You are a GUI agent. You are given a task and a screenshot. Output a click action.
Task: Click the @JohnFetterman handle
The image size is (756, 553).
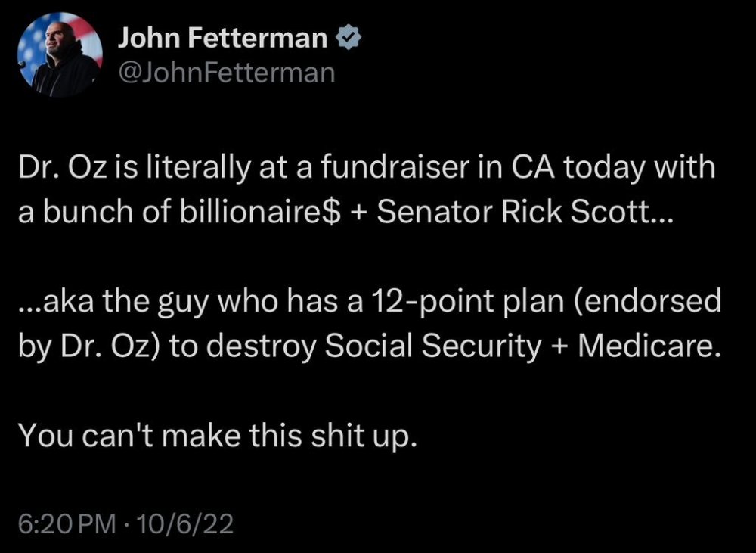[225, 73]
